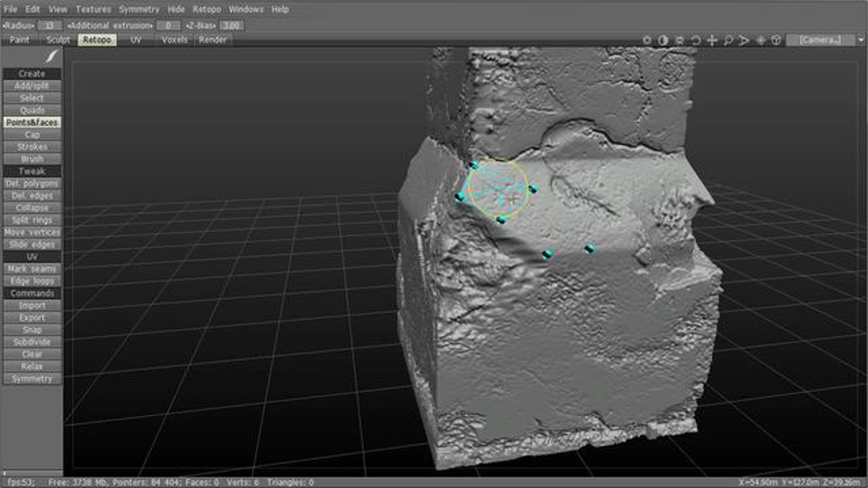
Task: Click the half-shaded sphere icon
Action: [663, 40]
